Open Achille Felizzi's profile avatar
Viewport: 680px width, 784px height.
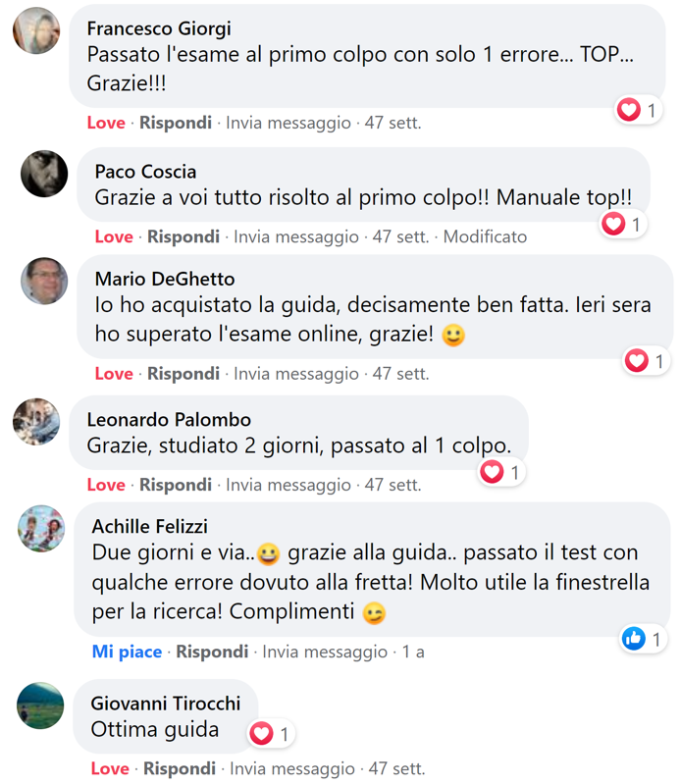(41, 529)
